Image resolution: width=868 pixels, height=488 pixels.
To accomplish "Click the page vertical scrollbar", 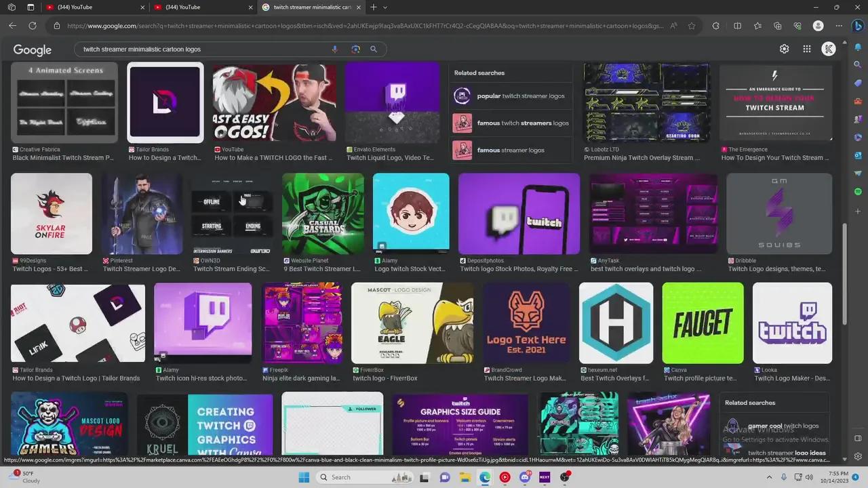I will pos(844,274).
